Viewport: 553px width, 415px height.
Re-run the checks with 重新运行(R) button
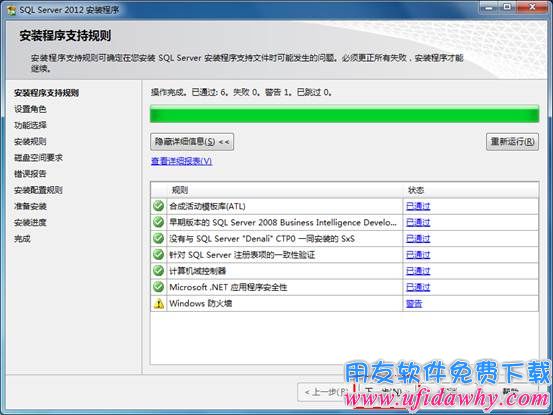pos(512,142)
